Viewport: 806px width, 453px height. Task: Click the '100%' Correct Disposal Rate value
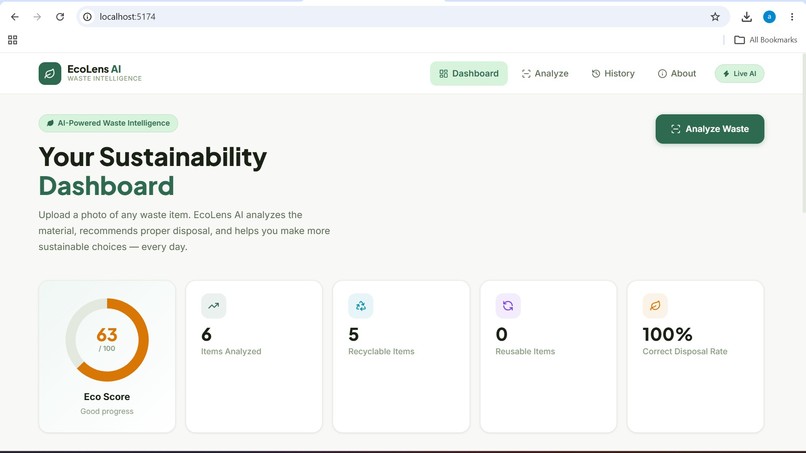(x=667, y=335)
